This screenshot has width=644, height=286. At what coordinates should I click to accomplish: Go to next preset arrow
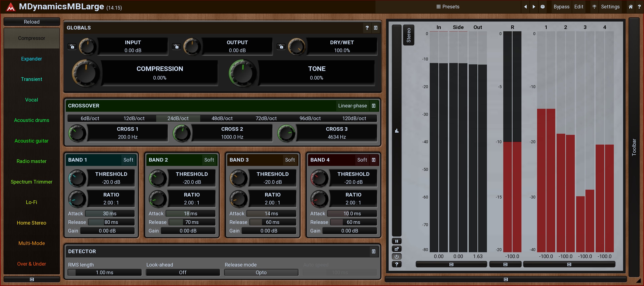(534, 7)
